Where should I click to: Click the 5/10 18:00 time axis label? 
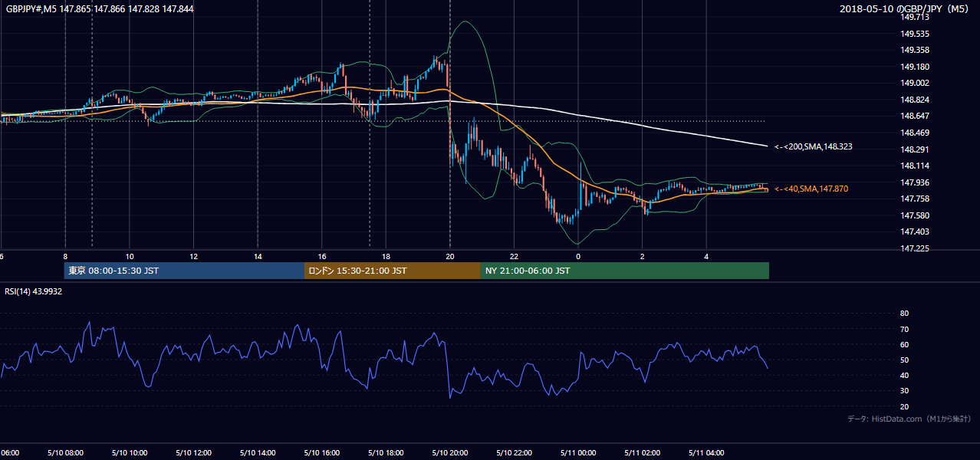[x=386, y=453]
